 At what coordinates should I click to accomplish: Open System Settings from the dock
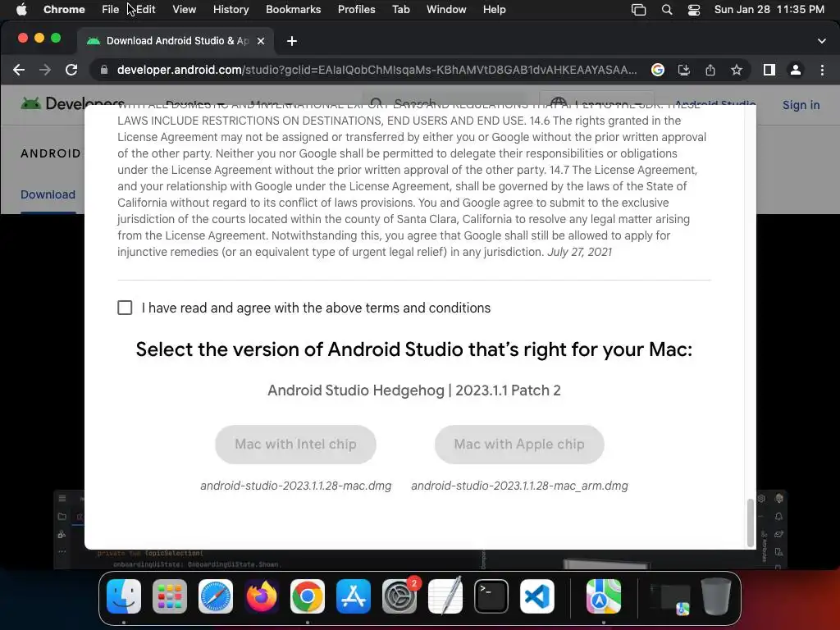pyautogui.click(x=399, y=596)
